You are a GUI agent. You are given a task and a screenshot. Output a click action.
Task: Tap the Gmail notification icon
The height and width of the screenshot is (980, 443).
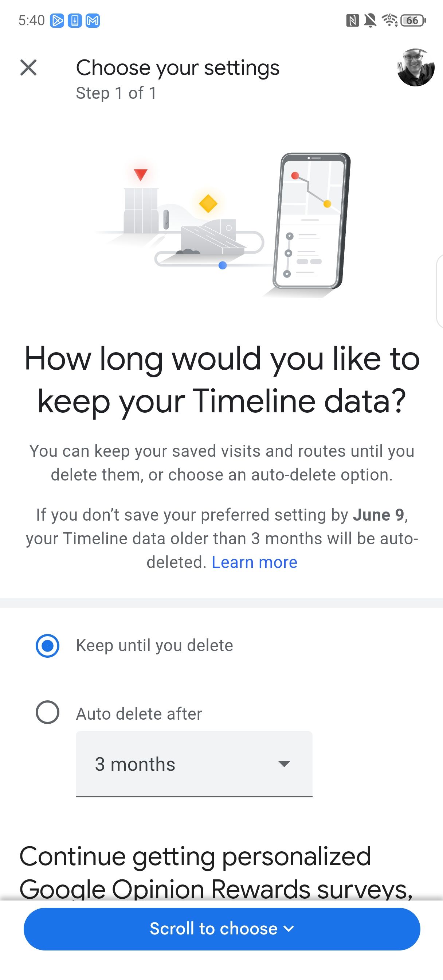(93, 20)
